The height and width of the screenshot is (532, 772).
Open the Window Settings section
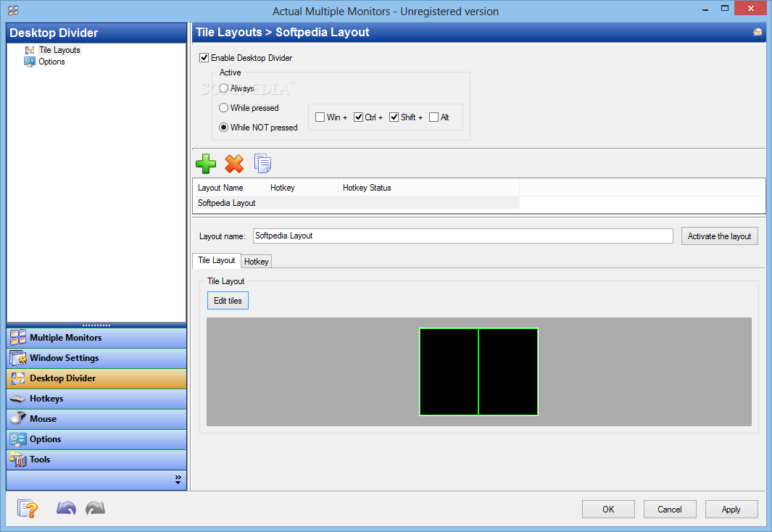[x=96, y=358]
